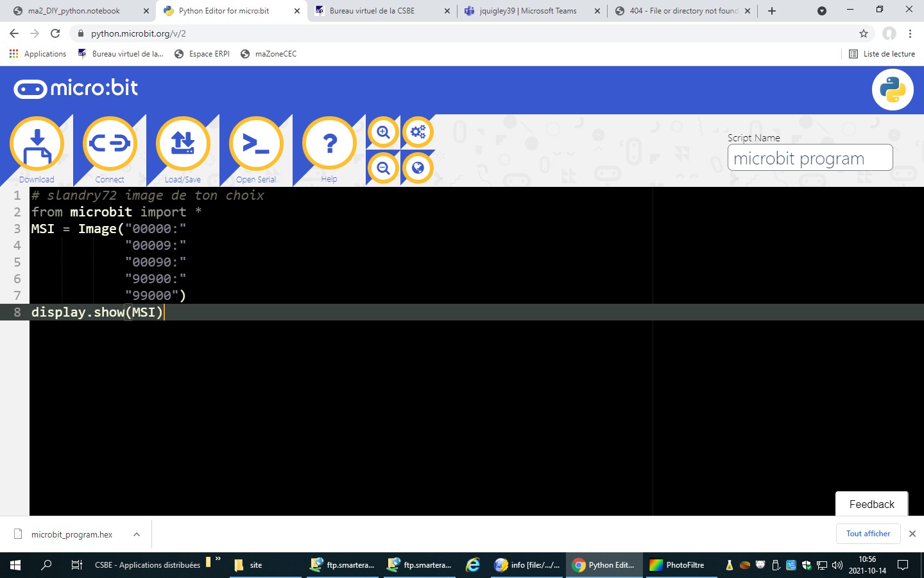Click line 8 display.show(MSI) code

(x=97, y=312)
